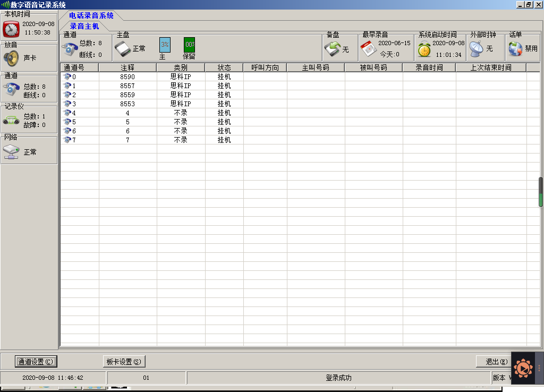Switch to 录音主机 tab

click(x=84, y=27)
